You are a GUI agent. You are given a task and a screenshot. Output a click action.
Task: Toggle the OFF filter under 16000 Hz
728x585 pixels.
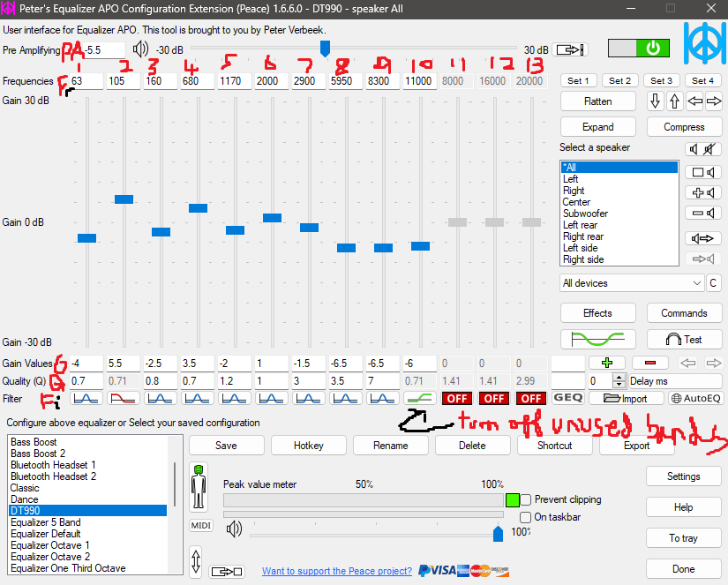[494, 398]
